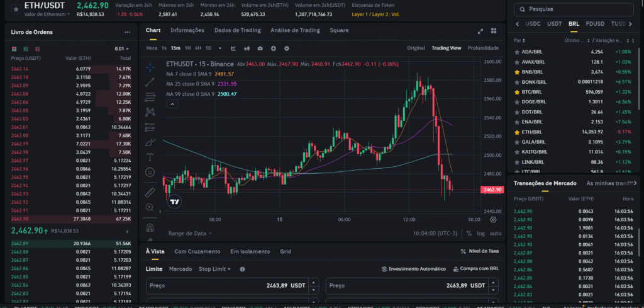This screenshot has height=308, width=644.
Task: Toggle auto scale on chart
Action: point(496,233)
